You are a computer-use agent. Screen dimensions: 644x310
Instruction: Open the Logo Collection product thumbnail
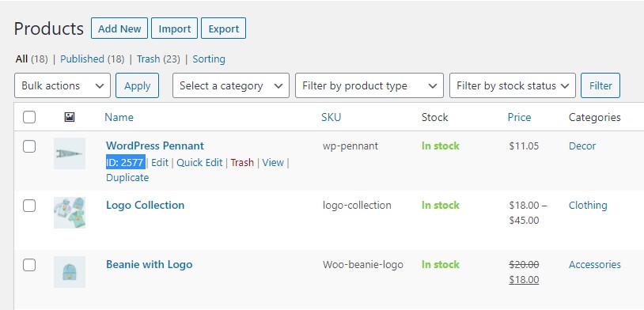[70, 213]
